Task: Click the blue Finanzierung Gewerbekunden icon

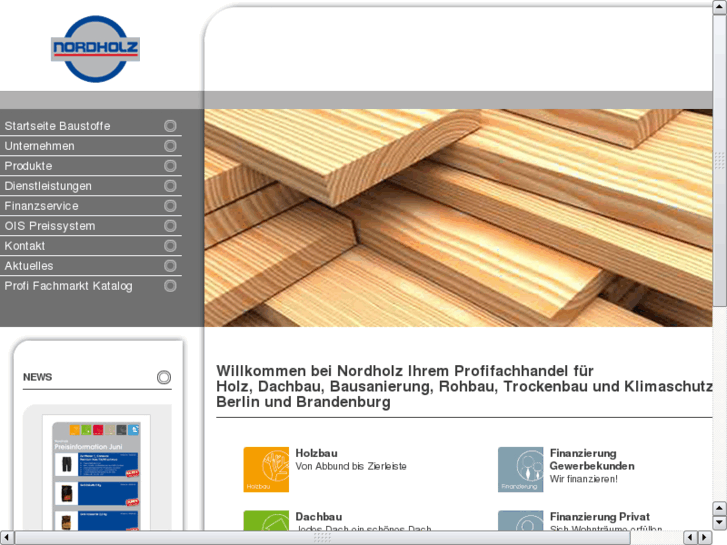Action: pyautogui.click(x=520, y=469)
